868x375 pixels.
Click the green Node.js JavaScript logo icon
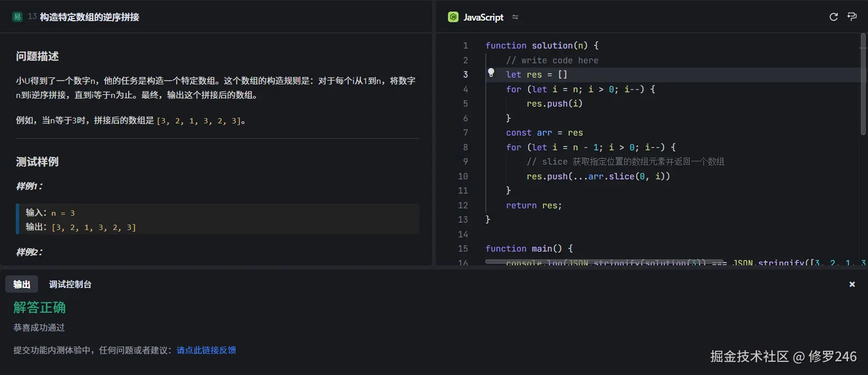453,17
